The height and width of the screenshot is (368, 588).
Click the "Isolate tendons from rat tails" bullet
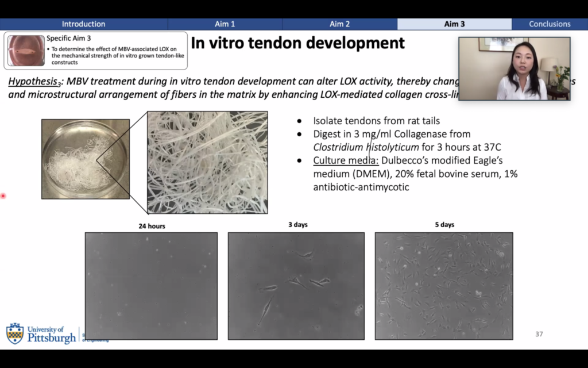pyautogui.click(x=376, y=121)
